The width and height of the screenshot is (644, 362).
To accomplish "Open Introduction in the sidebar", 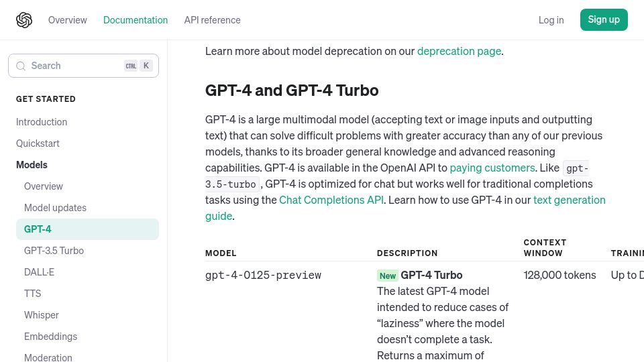I will [x=42, y=122].
